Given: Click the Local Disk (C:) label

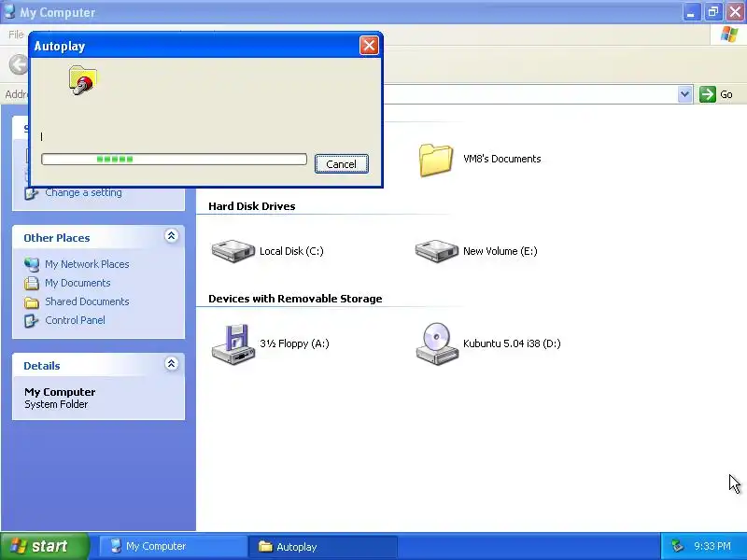Looking at the screenshot, I should click(x=291, y=251).
